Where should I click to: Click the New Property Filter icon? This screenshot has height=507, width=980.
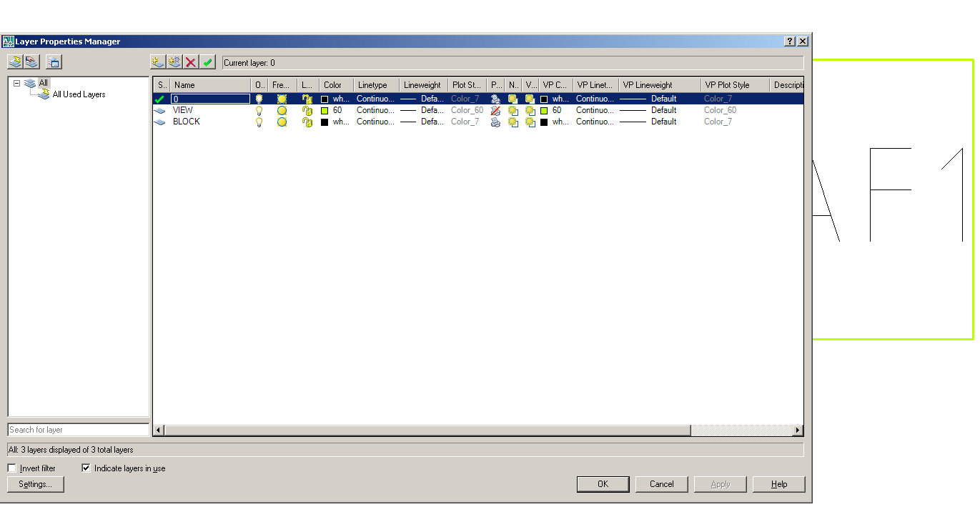pos(14,62)
